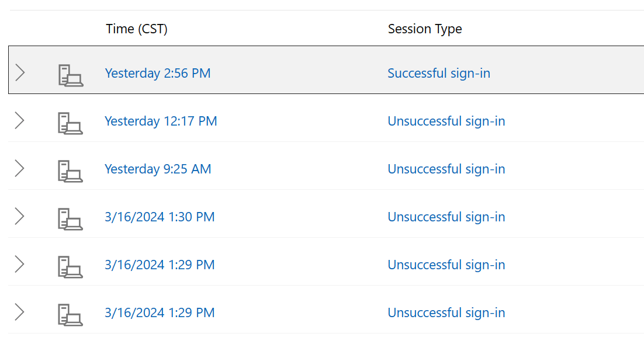
Task: Sort by the Time (CST) column header
Action: point(137,29)
